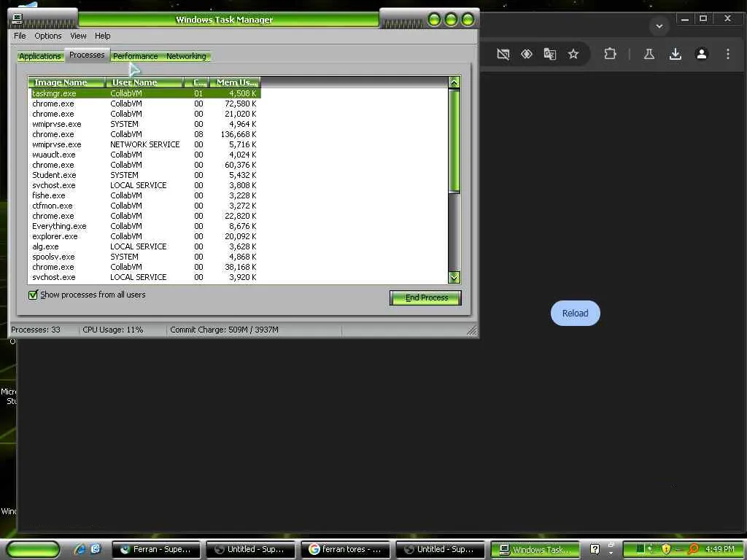Select svchost.exe using 3,920 K
747x560 pixels.
click(144, 277)
